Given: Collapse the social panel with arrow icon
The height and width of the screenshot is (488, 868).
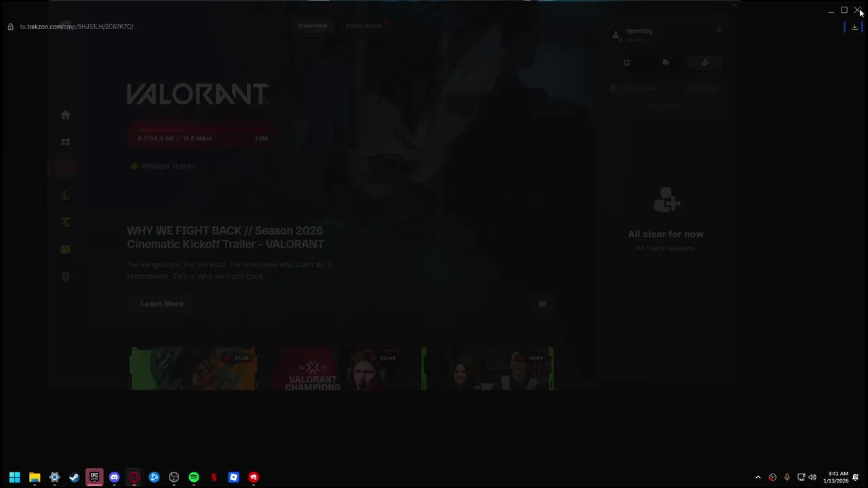Looking at the screenshot, I should [720, 30].
